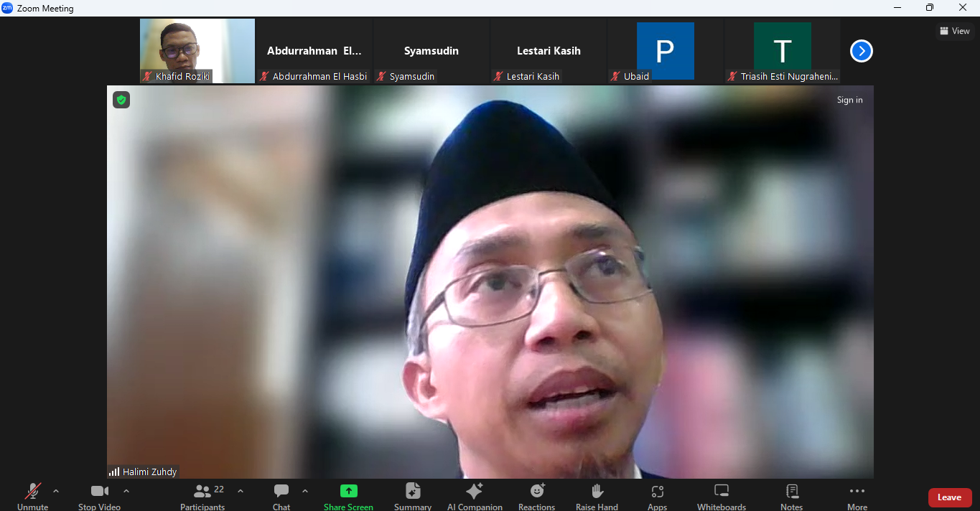Image resolution: width=980 pixels, height=511 pixels.
Task: Expand audio options arrow beside Unmute
Action: coord(56,492)
